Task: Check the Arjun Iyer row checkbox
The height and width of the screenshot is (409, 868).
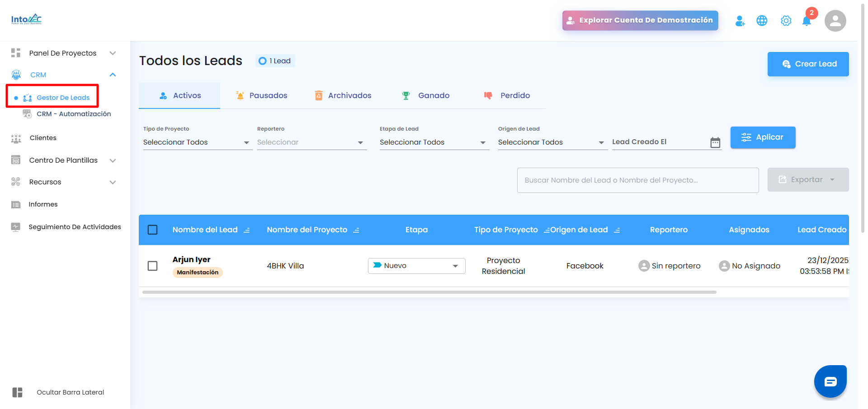Action: [153, 266]
